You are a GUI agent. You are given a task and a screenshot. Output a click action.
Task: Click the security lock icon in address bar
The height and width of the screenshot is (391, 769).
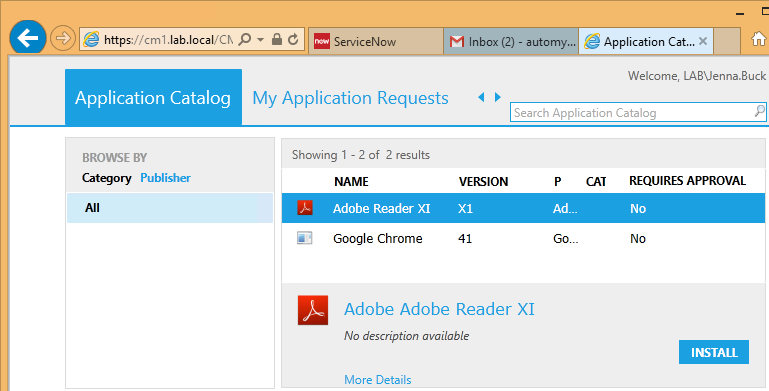coord(277,39)
